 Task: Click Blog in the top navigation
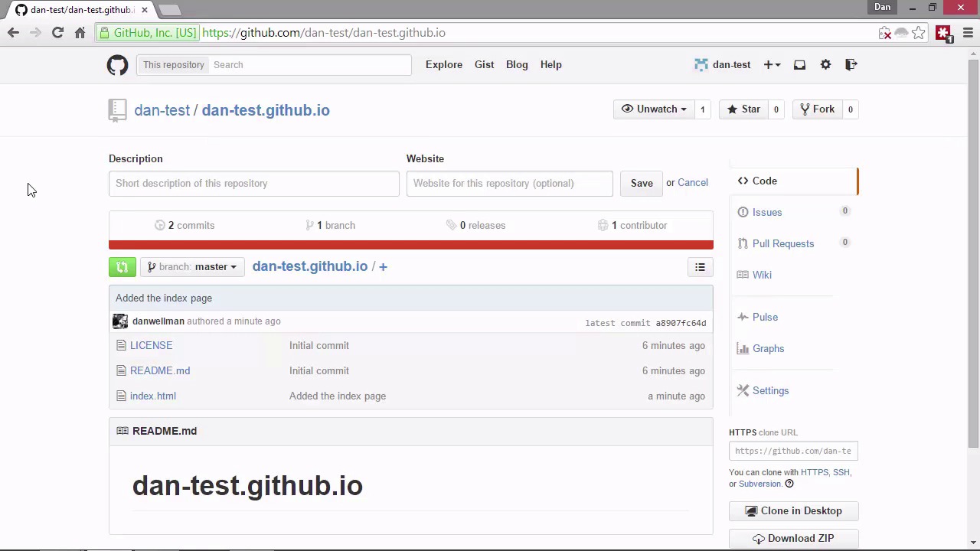[x=517, y=65]
